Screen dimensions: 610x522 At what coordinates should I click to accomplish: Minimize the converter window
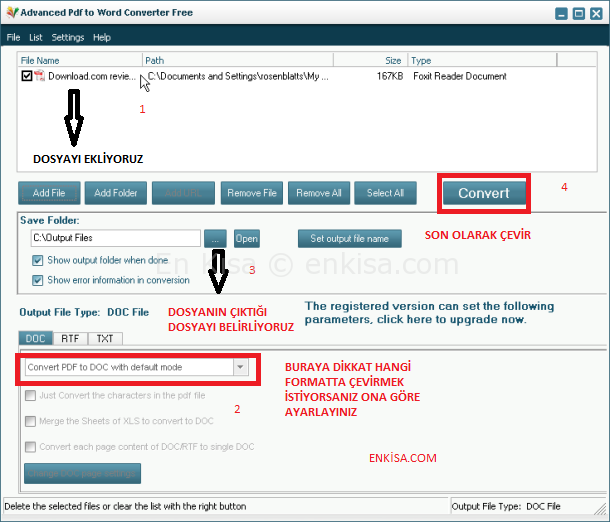point(561,14)
